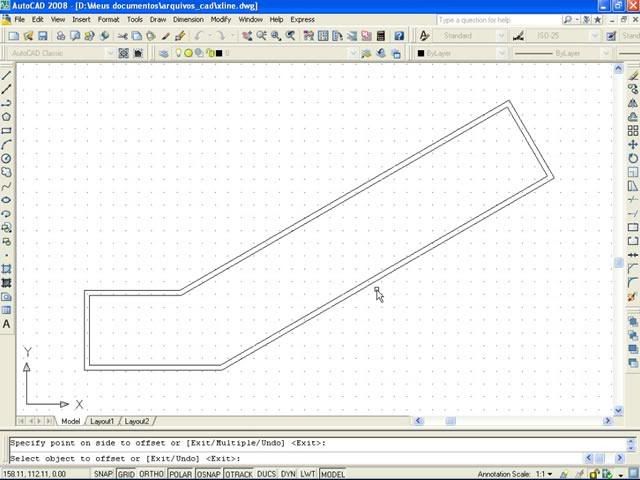Click the Zoom Realtime icon
Viewport: 640px width, 480px height.
coord(261,36)
